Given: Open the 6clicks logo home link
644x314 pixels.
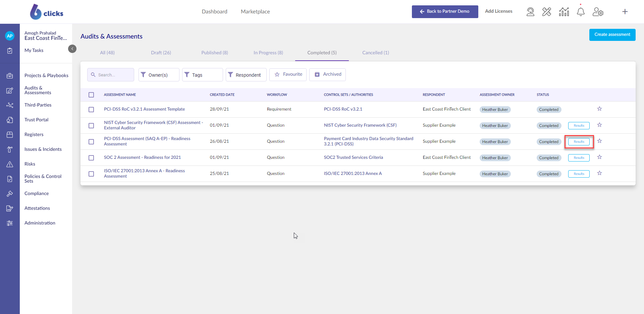Looking at the screenshot, I should point(46,12).
